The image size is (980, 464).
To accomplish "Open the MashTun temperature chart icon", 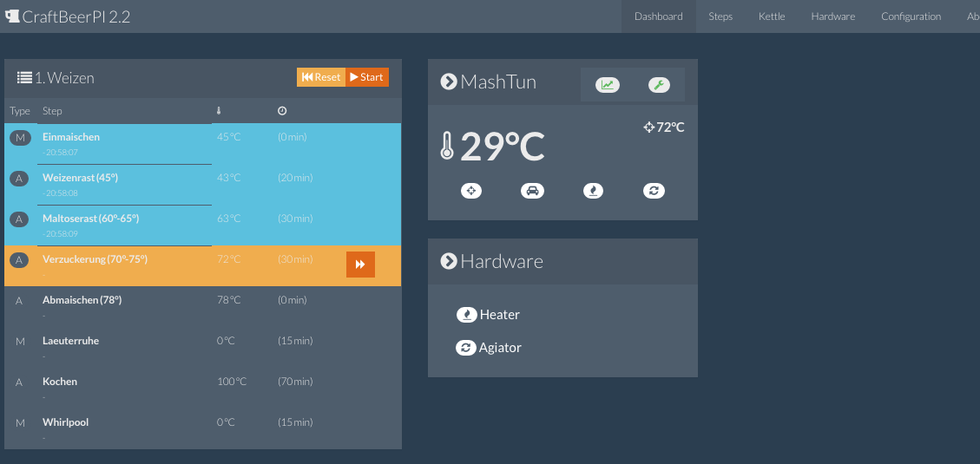I will click(x=607, y=85).
